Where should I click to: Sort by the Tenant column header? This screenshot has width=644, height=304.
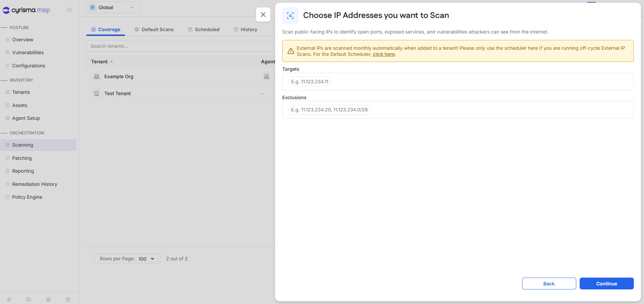(102, 62)
